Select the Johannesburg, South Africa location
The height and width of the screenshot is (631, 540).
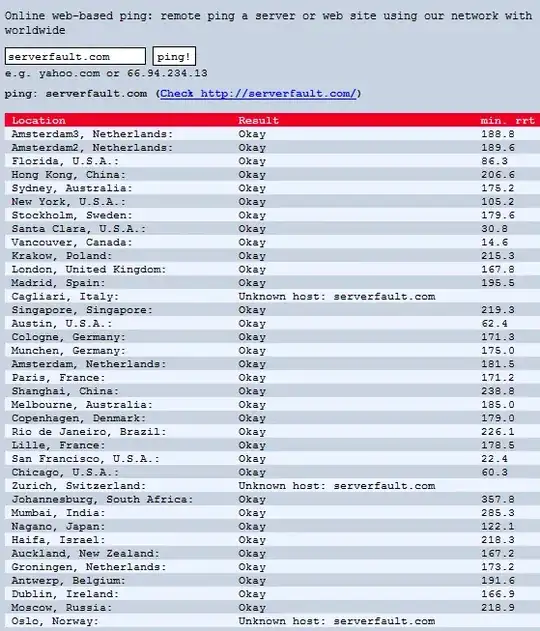click(103, 499)
